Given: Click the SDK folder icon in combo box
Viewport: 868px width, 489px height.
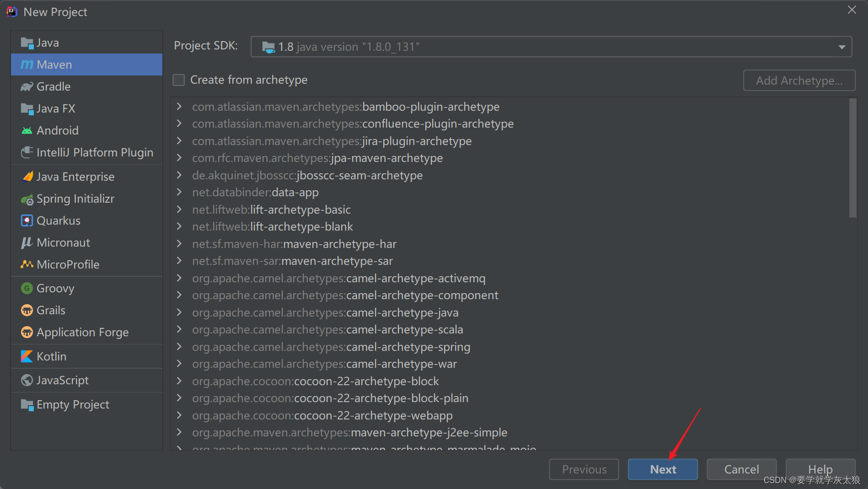Looking at the screenshot, I should tap(268, 47).
